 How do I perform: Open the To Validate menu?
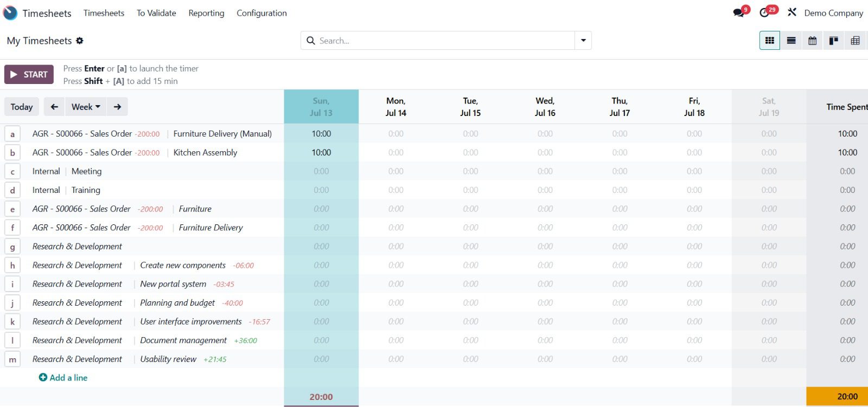(x=156, y=13)
